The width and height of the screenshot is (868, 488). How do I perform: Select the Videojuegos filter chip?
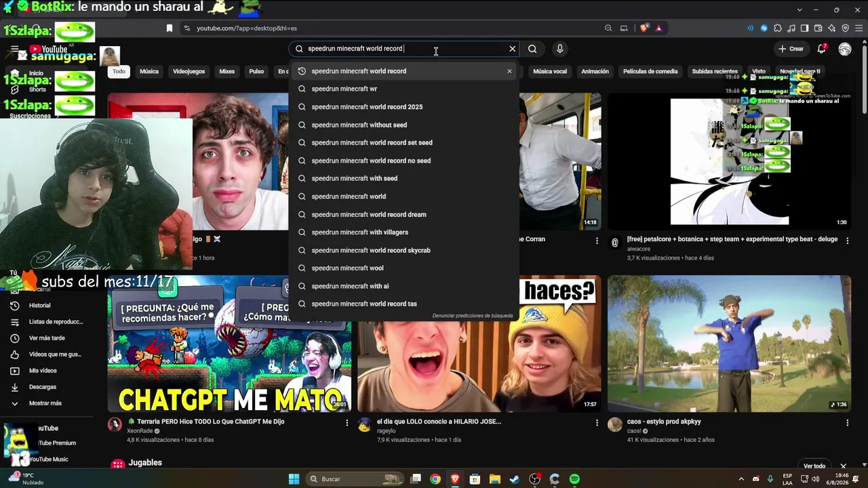[x=189, y=71]
